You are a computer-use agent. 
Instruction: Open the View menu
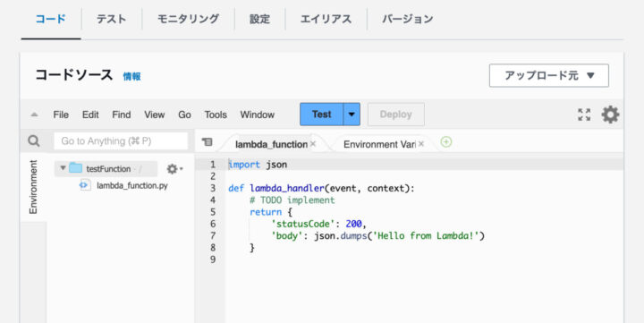click(x=155, y=115)
